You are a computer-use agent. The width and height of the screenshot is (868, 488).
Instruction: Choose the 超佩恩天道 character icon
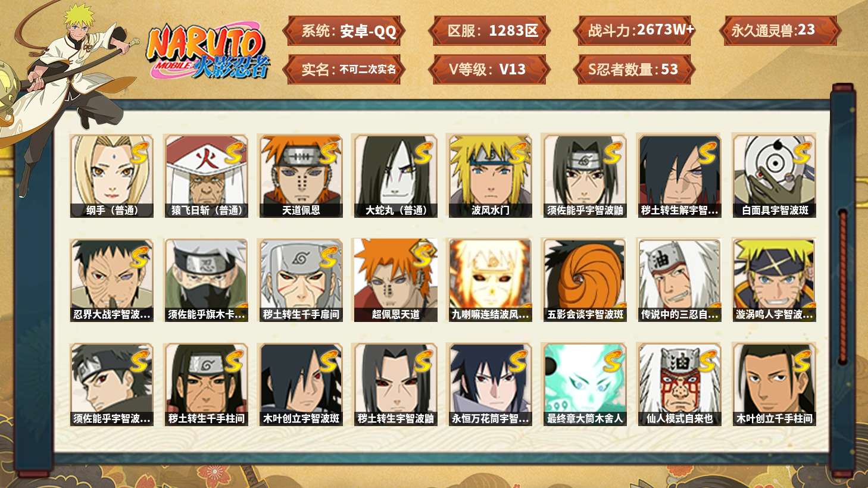coord(395,280)
